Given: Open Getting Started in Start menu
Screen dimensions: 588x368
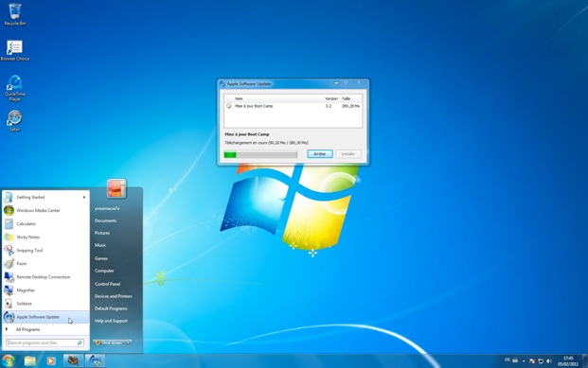Looking at the screenshot, I should pos(45,197).
